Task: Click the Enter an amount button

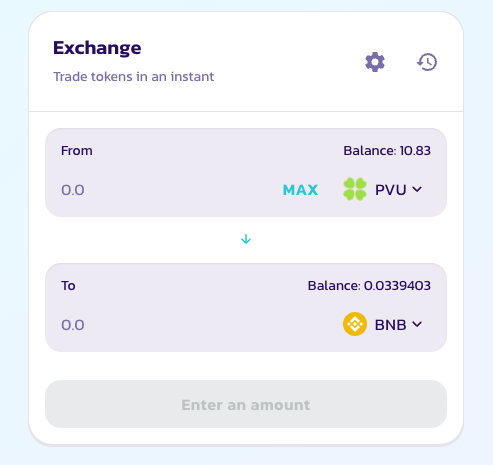Action: pos(246,404)
